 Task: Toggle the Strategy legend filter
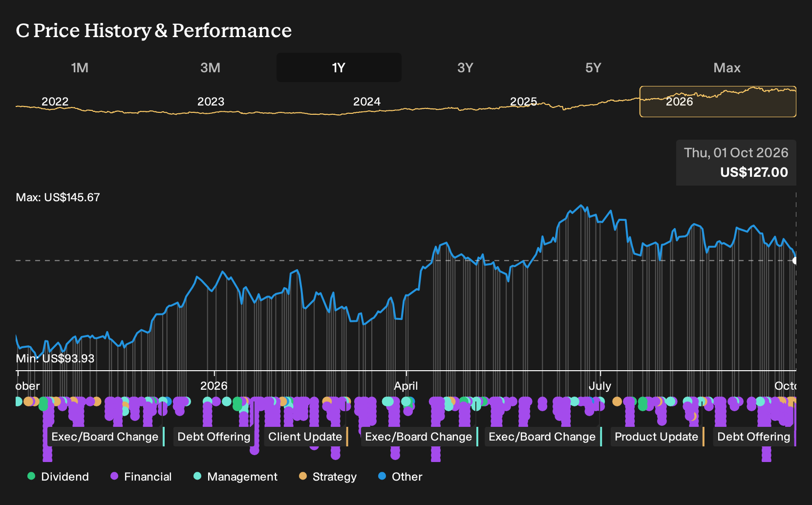328,477
